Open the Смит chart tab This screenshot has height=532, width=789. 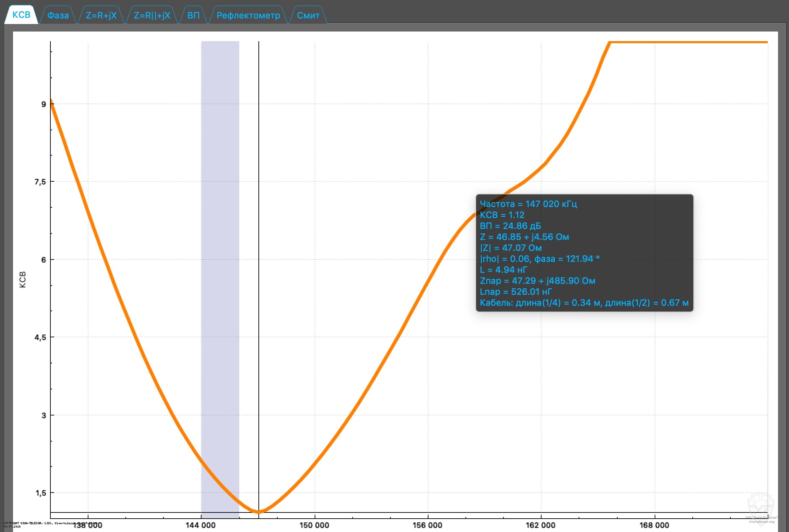click(308, 15)
